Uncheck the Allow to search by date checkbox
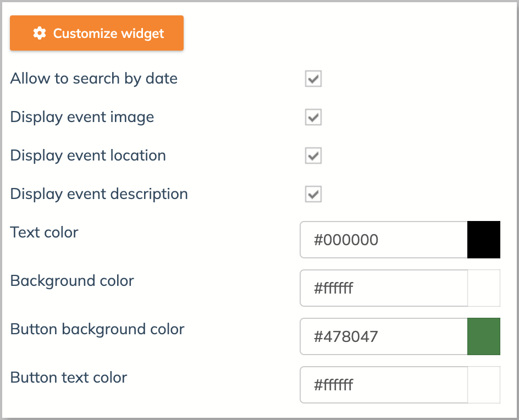This screenshot has height=420, width=519. pos(313,79)
